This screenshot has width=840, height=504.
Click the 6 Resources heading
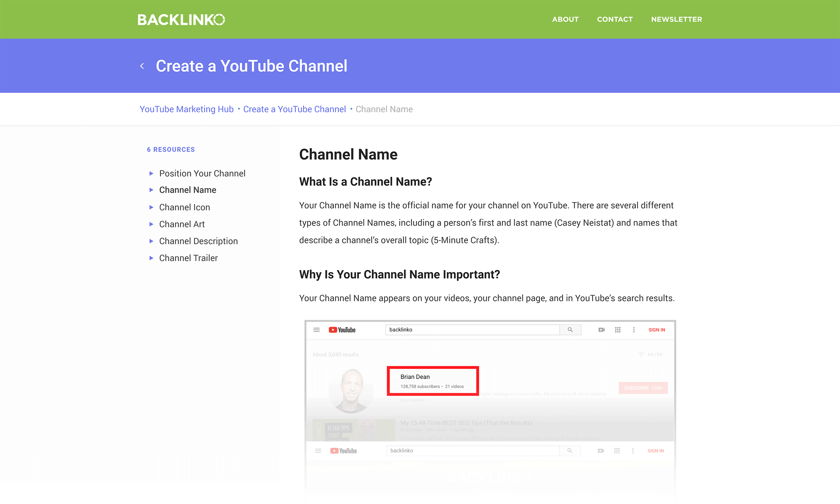click(171, 150)
